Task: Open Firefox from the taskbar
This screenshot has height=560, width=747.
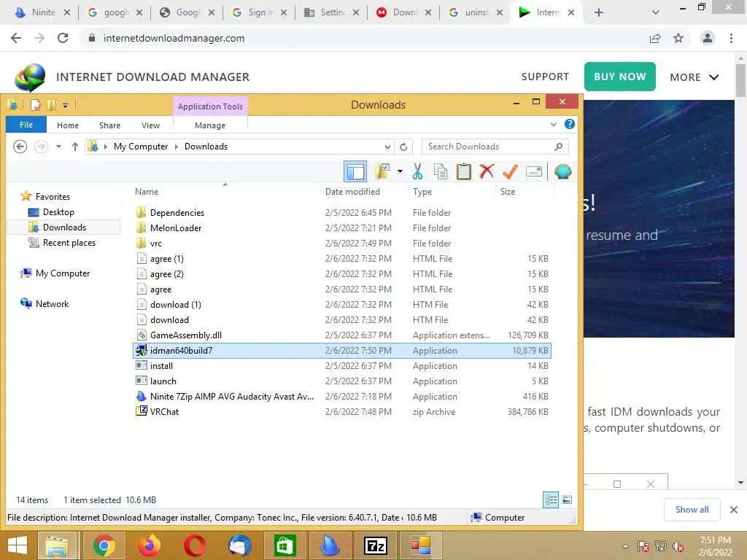Action: [149, 545]
